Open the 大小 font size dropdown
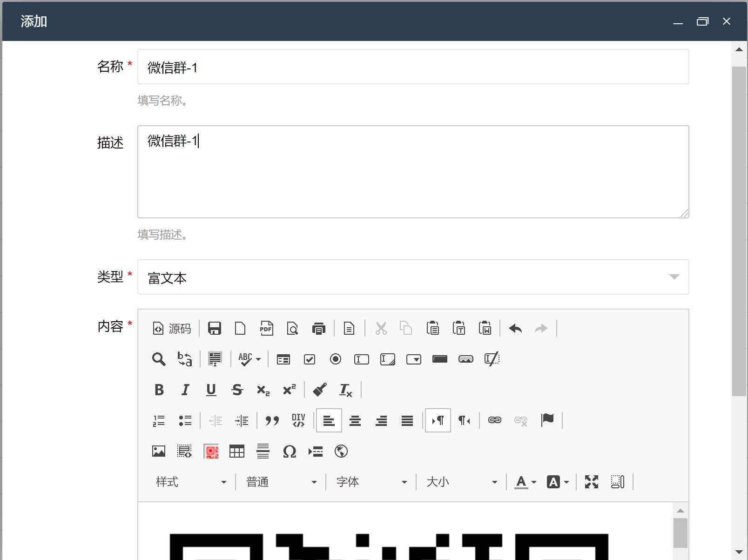This screenshot has height=560, width=748. coord(461,482)
